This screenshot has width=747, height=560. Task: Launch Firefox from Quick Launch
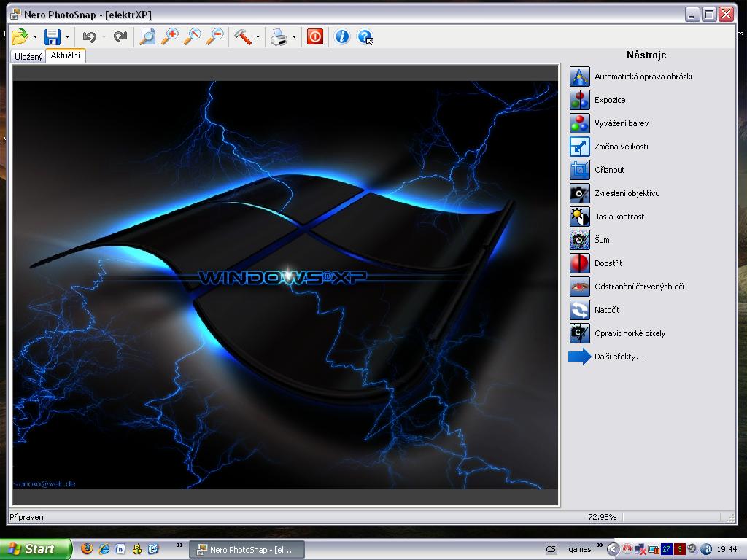pos(87,549)
